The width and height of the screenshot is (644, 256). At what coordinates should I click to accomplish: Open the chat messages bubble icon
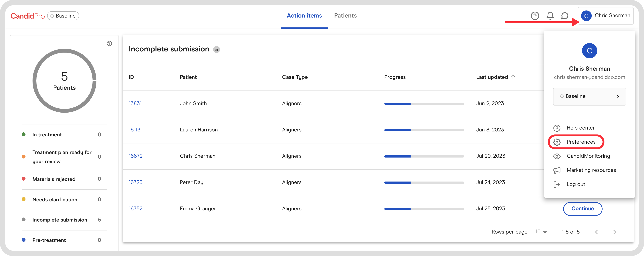click(x=564, y=16)
